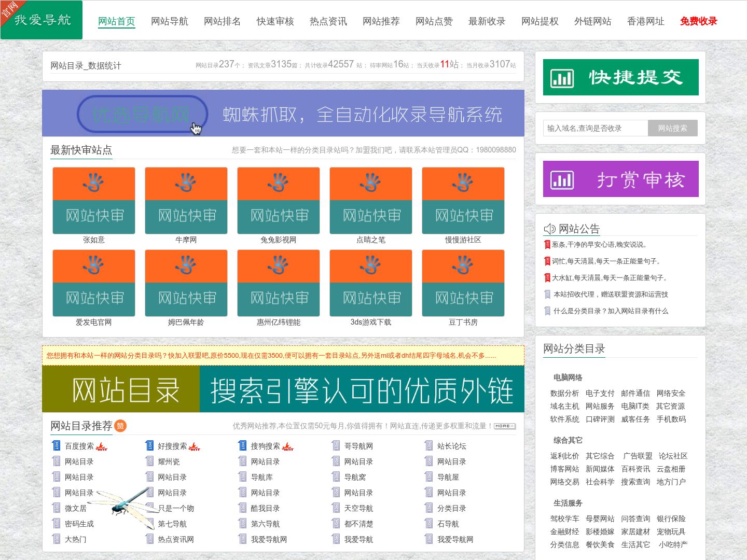Click the page icon beside 石导航
The image size is (747, 560).
coord(428,523)
